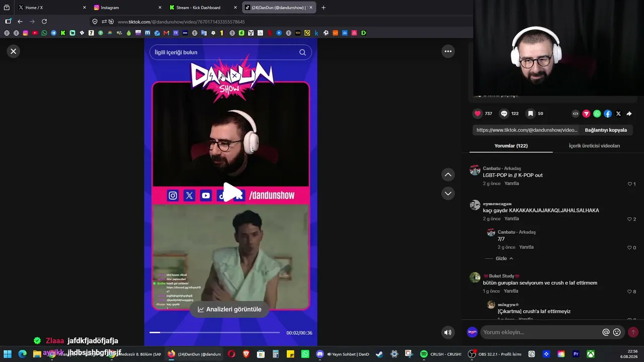Screen dimensions: 644x362
Task: Share the video to WhatsApp
Action: [x=597, y=114]
